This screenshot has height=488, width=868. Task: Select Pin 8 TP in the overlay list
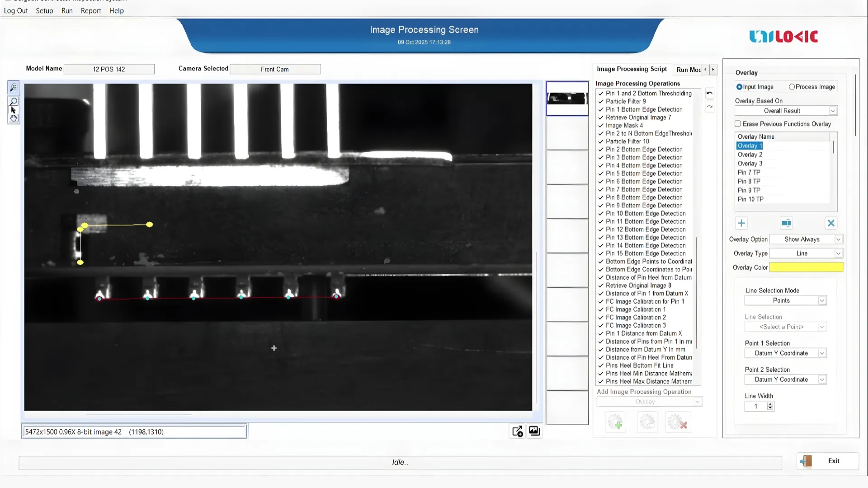click(749, 181)
